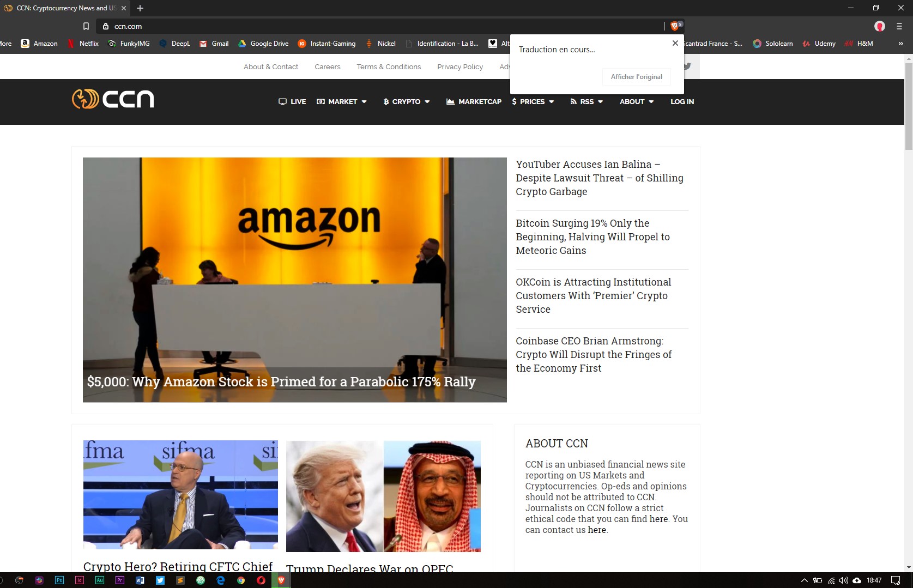Open the Udemy bookmark
This screenshot has width=913, height=588.
pos(819,44)
